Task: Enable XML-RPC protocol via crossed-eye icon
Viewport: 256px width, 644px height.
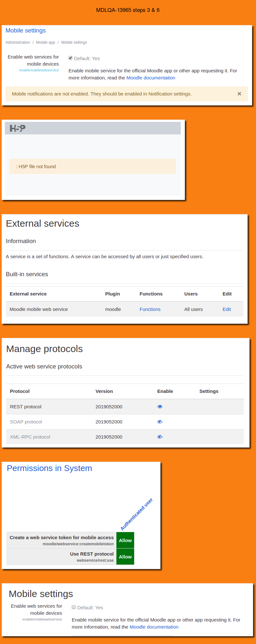Action: pyautogui.click(x=160, y=437)
